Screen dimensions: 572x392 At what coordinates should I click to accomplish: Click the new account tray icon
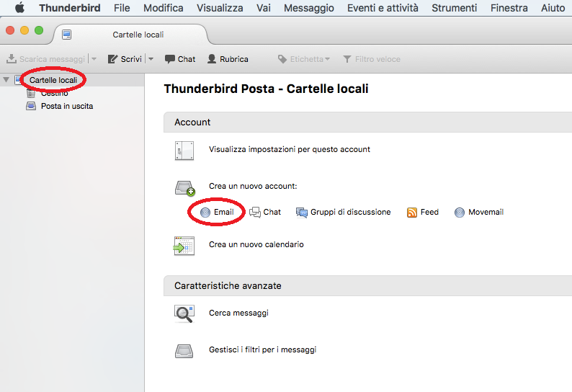[x=185, y=188]
